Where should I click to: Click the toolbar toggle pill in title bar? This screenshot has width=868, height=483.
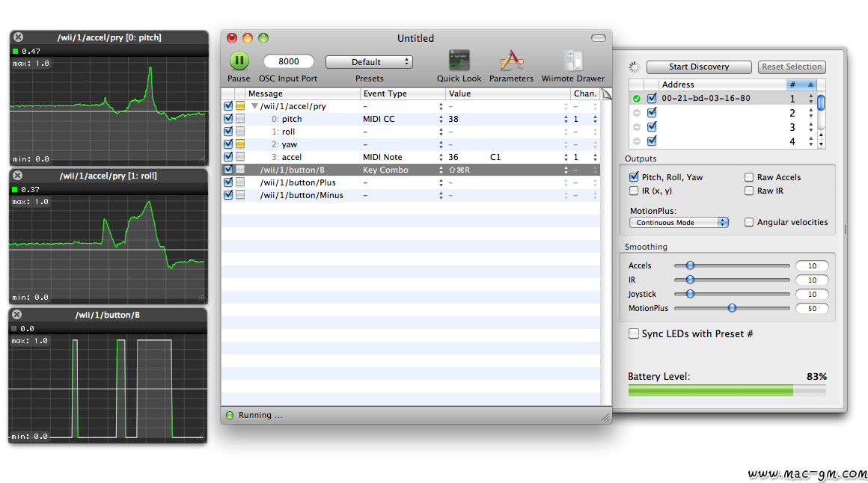[599, 38]
